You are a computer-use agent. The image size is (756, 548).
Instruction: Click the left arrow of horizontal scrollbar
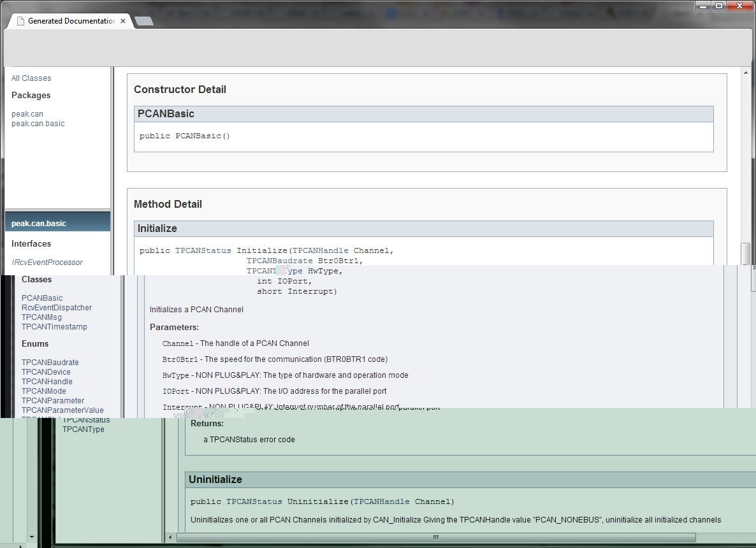(170, 537)
